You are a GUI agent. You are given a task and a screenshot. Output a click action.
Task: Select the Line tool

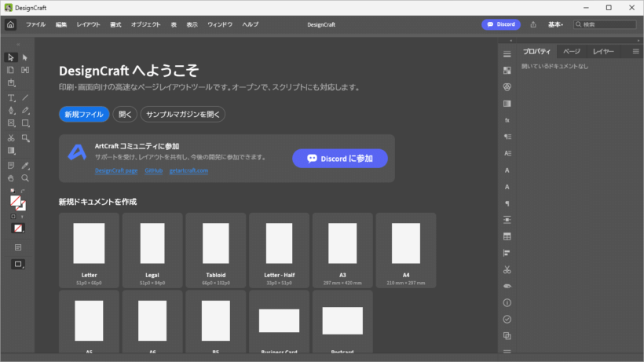pyautogui.click(x=25, y=97)
